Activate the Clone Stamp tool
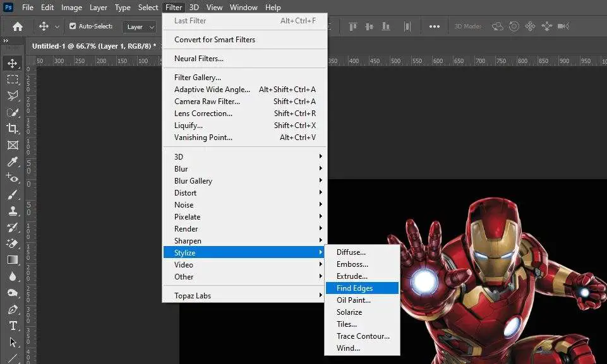This screenshot has height=364, width=607. point(12,211)
